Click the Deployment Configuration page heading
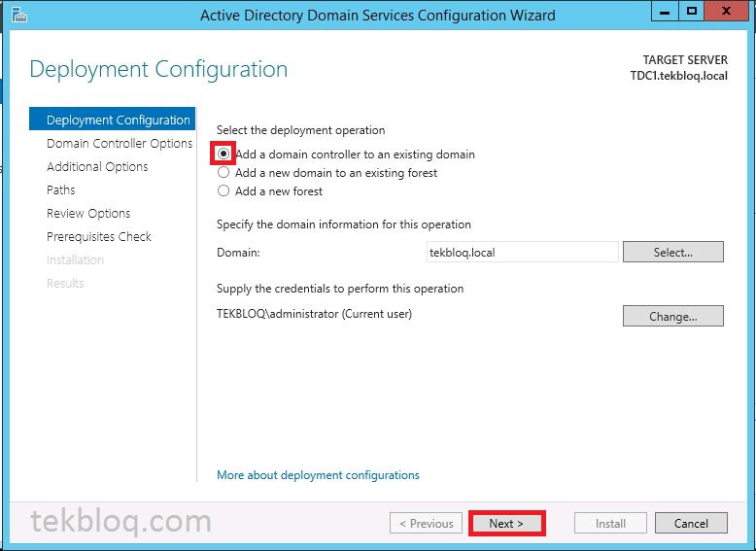Image resolution: width=756 pixels, height=551 pixels. coord(158,69)
